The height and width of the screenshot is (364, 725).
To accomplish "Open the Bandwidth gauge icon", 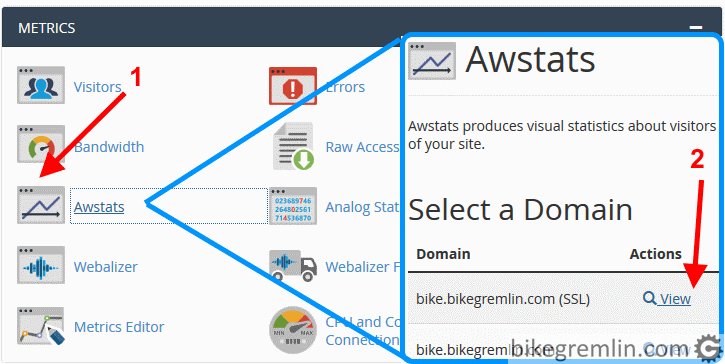I will [x=41, y=144].
